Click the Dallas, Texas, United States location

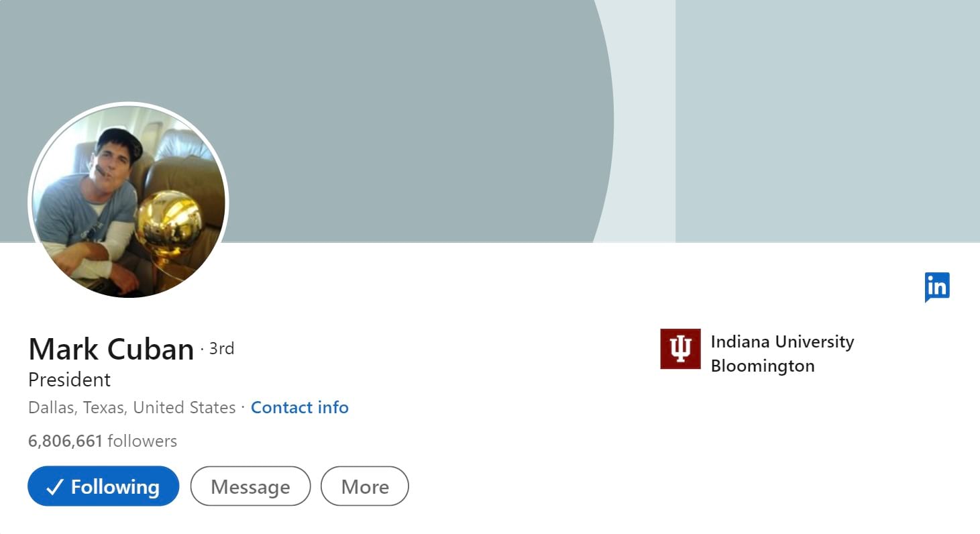pyautogui.click(x=132, y=407)
